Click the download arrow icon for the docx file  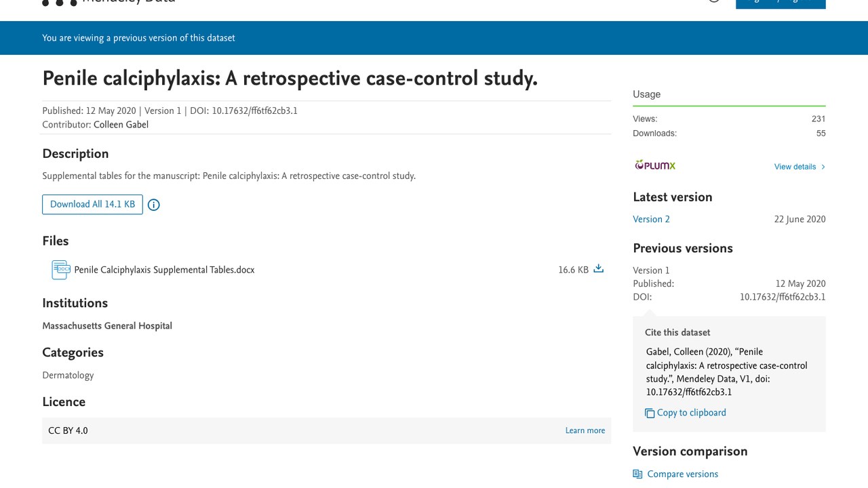(x=598, y=269)
